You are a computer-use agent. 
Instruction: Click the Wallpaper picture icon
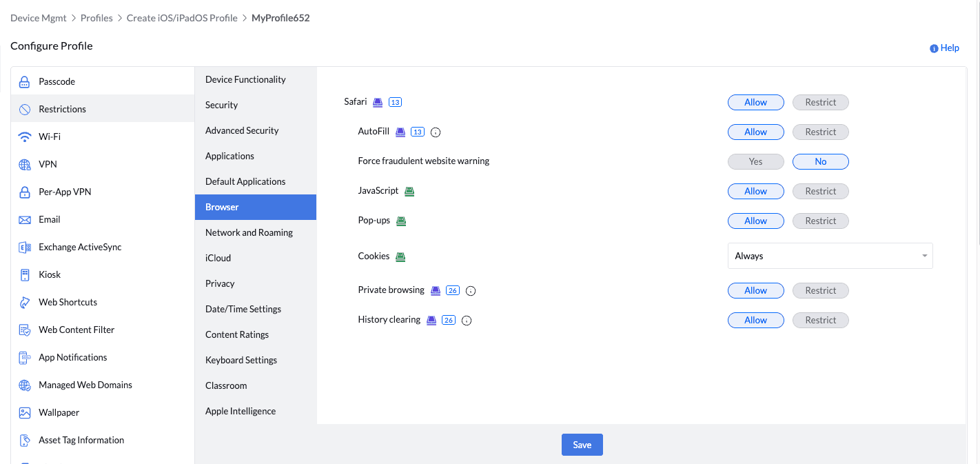coord(25,412)
